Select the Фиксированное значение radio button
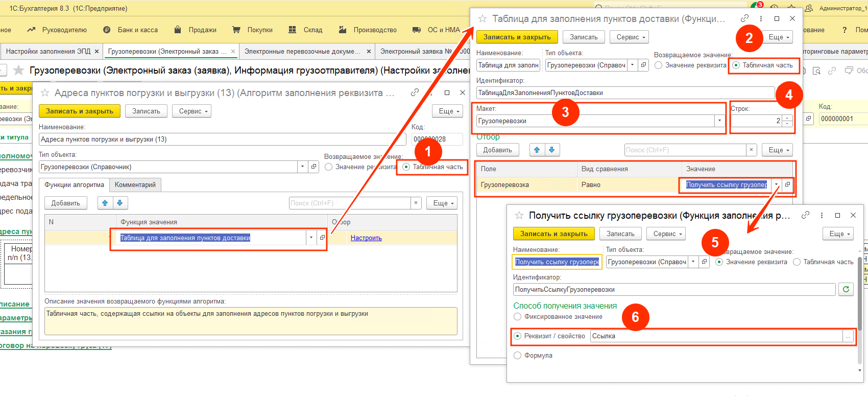This screenshot has width=868, height=396. (x=517, y=317)
